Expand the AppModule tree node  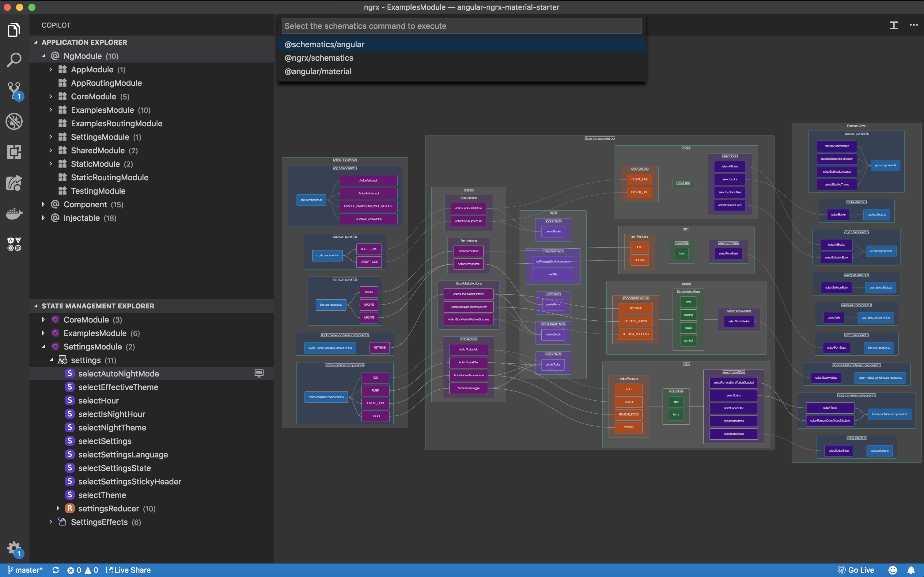(x=51, y=70)
